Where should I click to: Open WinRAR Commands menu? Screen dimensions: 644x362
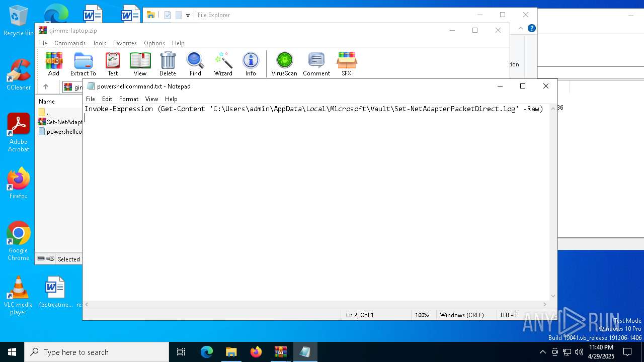coord(70,43)
